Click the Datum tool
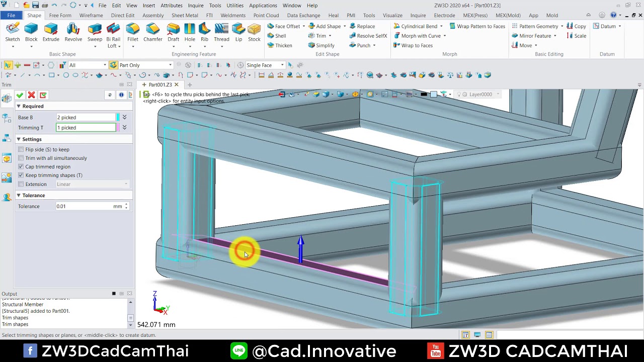 pyautogui.click(x=607, y=26)
